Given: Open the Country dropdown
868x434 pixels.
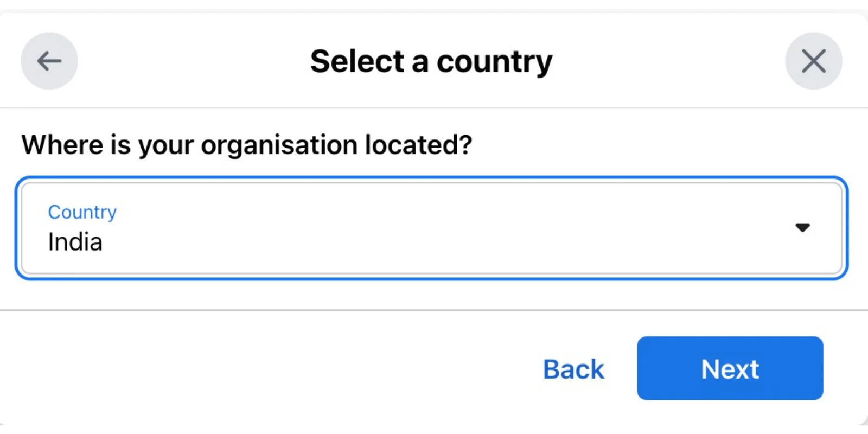Looking at the screenshot, I should [431, 228].
